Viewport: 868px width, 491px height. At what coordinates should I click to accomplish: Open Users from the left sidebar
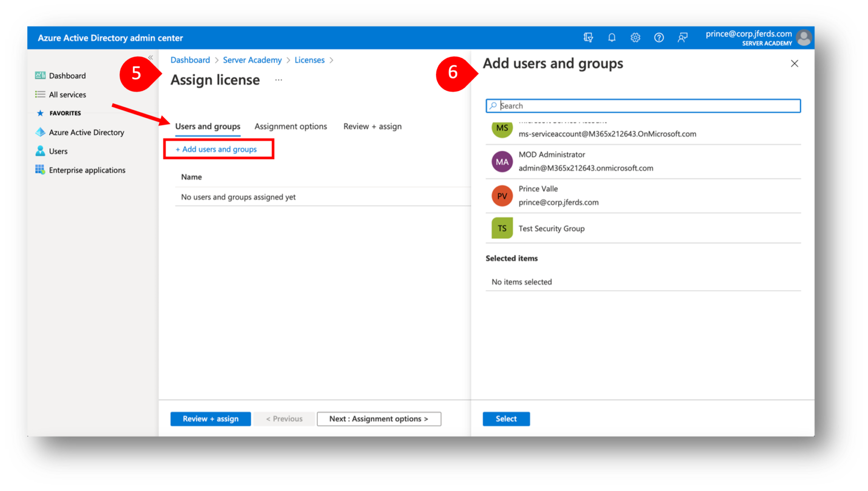pos(58,151)
